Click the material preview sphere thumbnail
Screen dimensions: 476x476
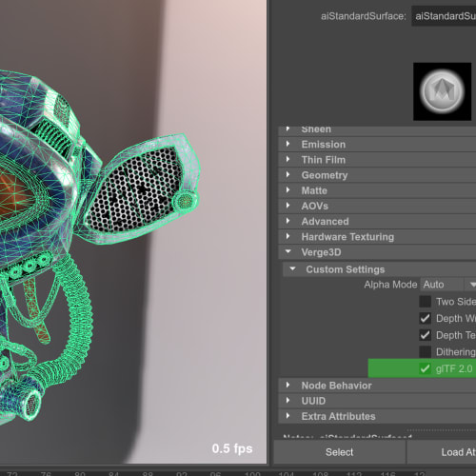(x=442, y=91)
